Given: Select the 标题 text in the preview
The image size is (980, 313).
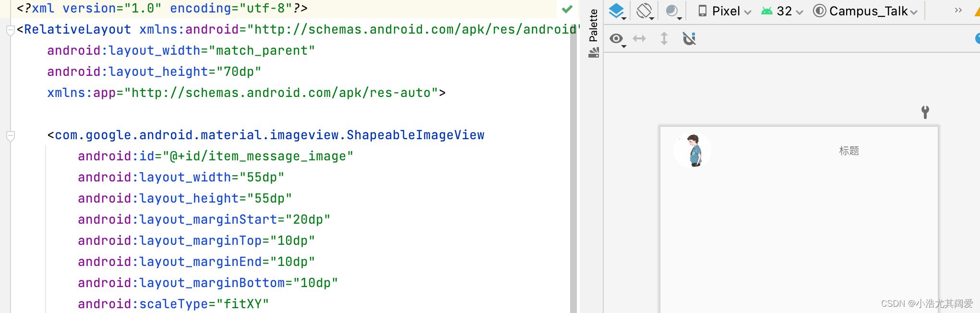Looking at the screenshot, I should click(849, 151).
